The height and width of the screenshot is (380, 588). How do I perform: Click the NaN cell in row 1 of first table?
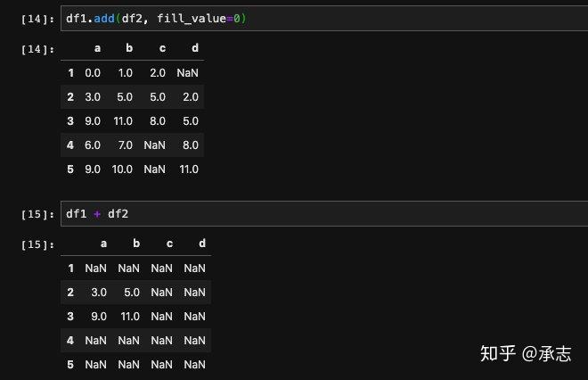click(187, 73)
